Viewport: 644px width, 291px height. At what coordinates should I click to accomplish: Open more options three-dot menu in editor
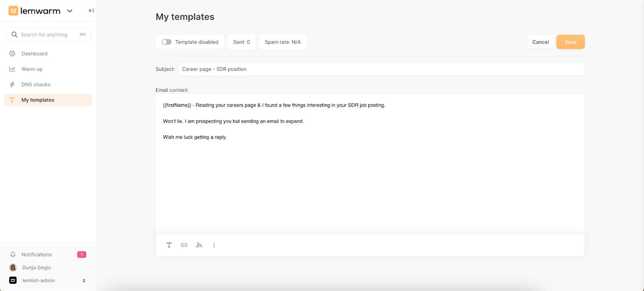214,245
